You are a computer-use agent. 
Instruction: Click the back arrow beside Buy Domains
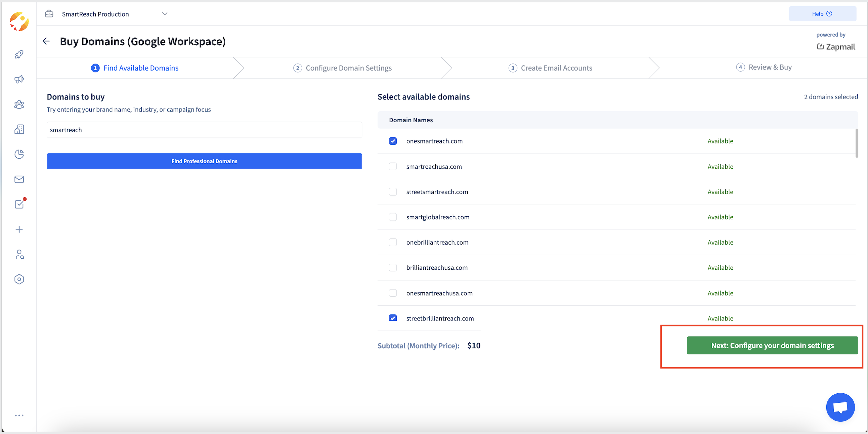tap(46, 41)
